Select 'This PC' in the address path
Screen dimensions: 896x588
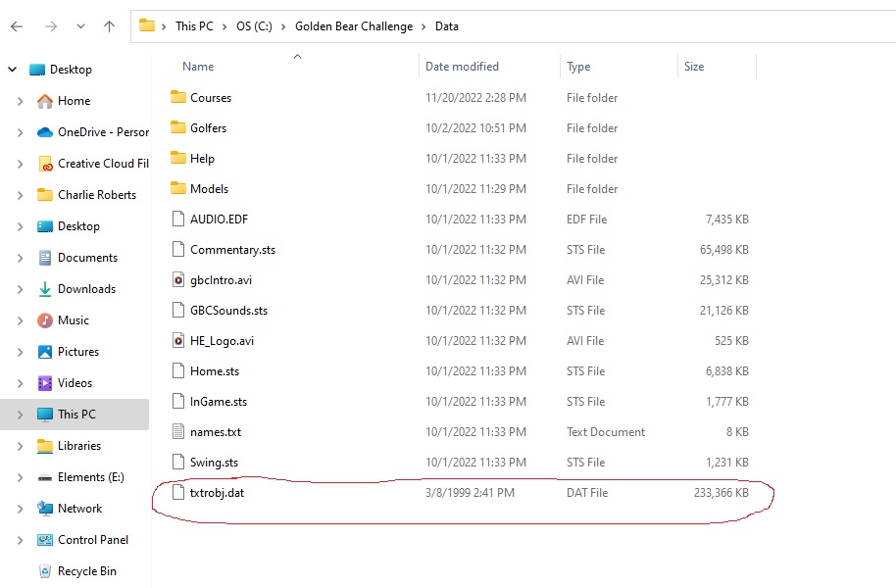[x=194, y=26]
